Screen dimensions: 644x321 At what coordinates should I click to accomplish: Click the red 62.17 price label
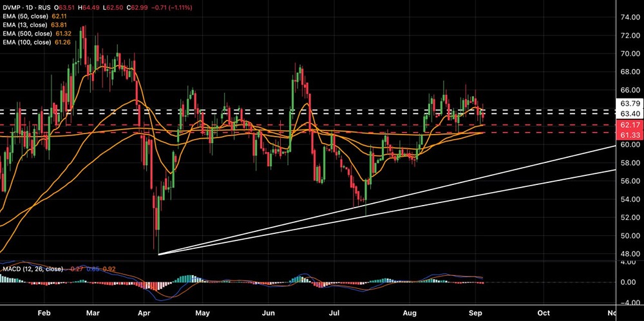(630, 124)
